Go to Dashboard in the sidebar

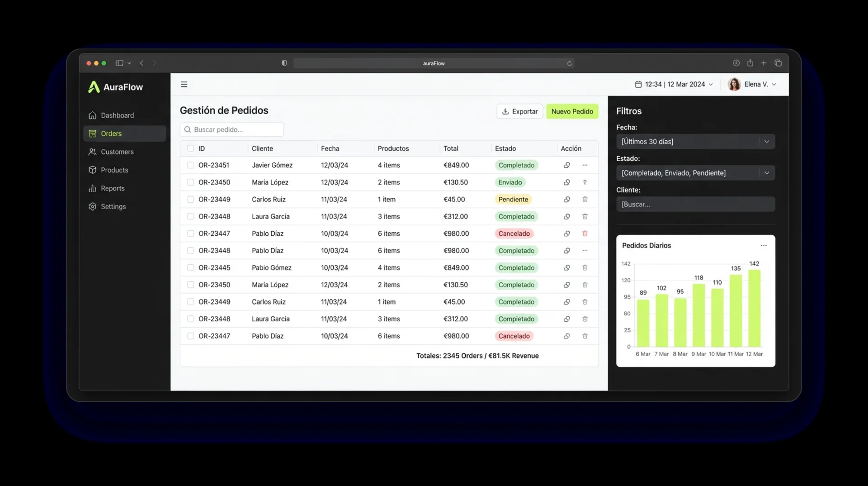tap(124, 115)
